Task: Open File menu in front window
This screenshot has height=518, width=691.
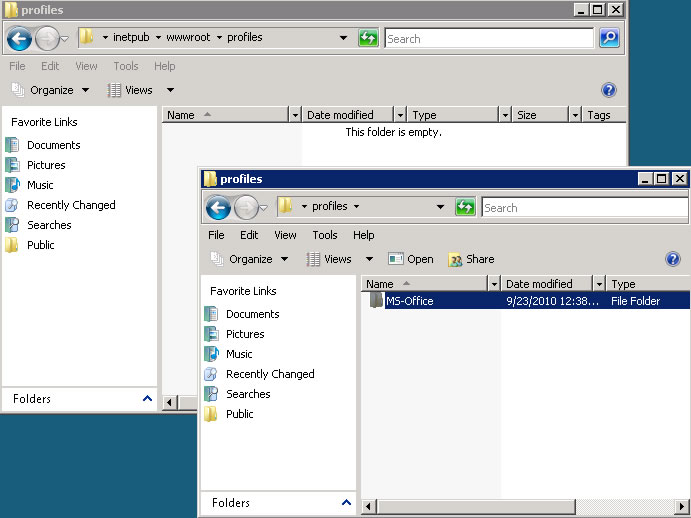Action: 216,235
